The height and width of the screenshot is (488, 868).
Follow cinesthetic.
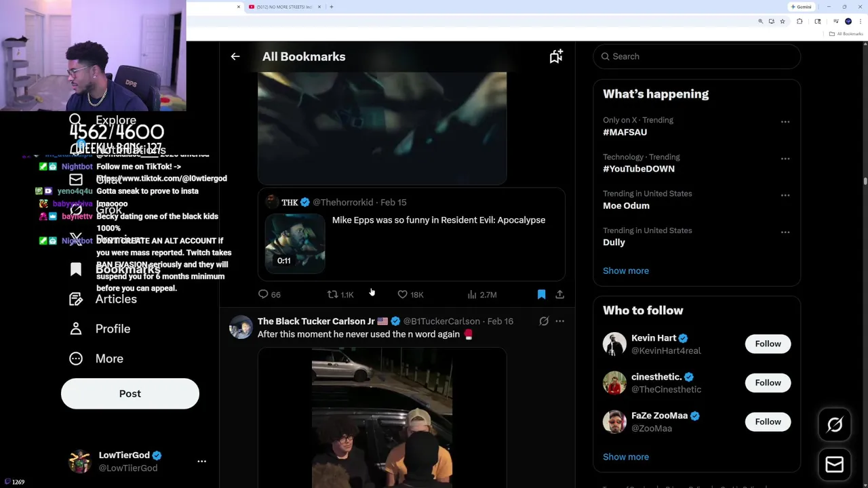(x=768, y=383)
